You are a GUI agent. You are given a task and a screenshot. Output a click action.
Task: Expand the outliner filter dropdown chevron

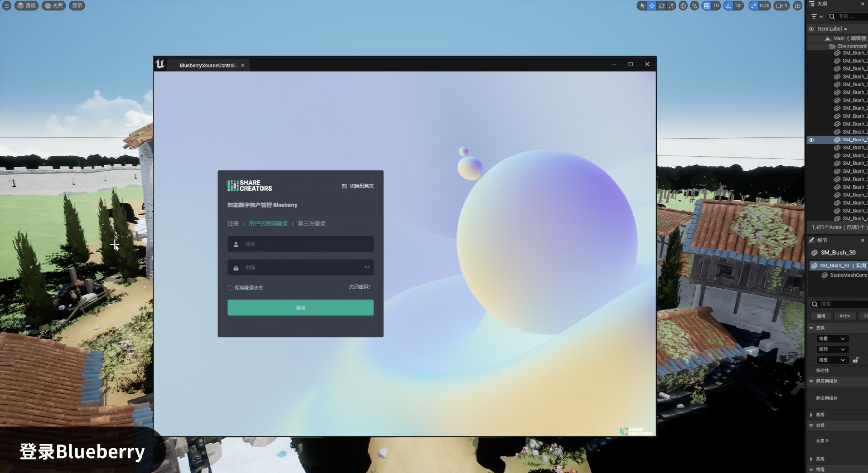[821, 16]
